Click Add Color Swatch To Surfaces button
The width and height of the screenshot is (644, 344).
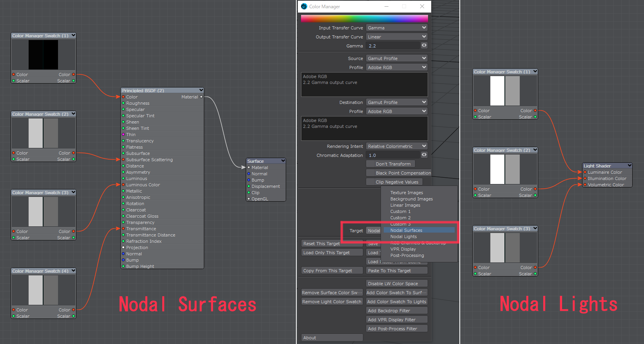pyautogui.click(x=397, y=293)
